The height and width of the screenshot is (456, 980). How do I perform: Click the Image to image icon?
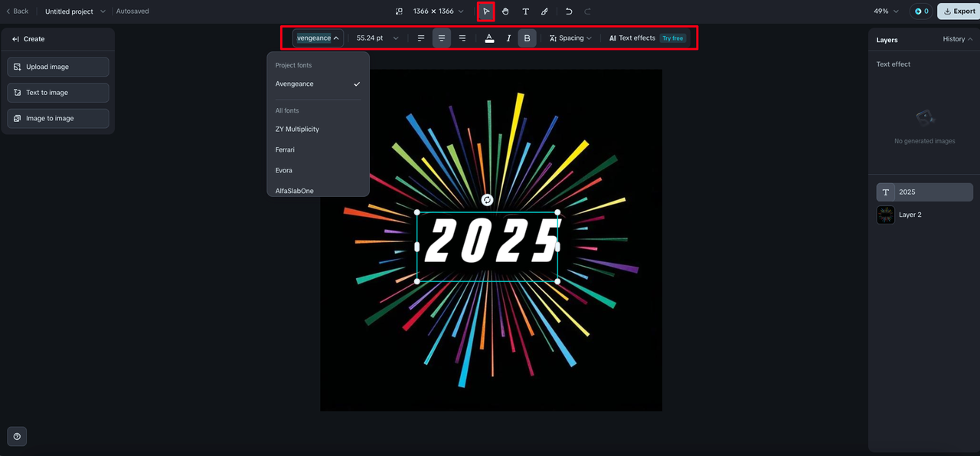click(18, 119)
